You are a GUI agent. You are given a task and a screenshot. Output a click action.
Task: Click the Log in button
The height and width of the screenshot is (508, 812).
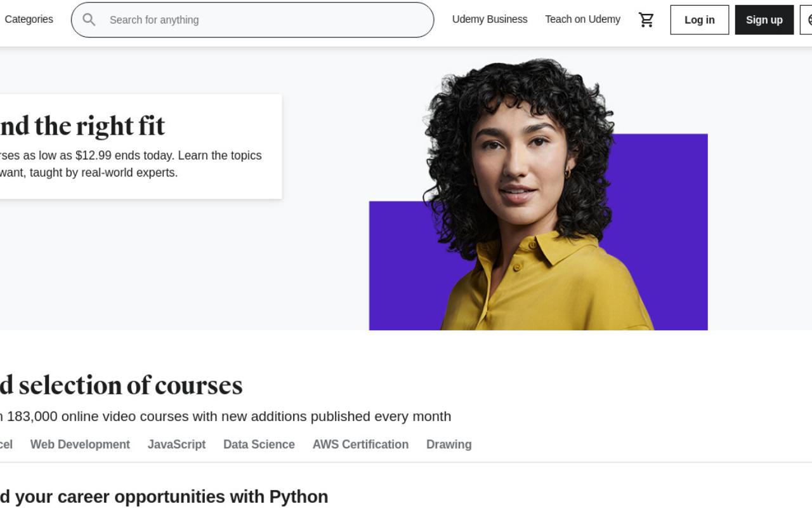coord(700,20)
